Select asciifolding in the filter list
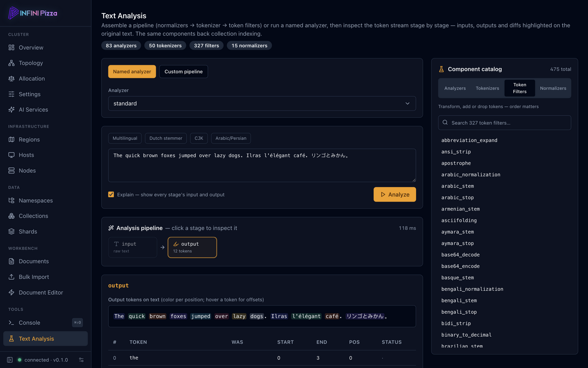 pyautogui.click(x=459, y=220)
